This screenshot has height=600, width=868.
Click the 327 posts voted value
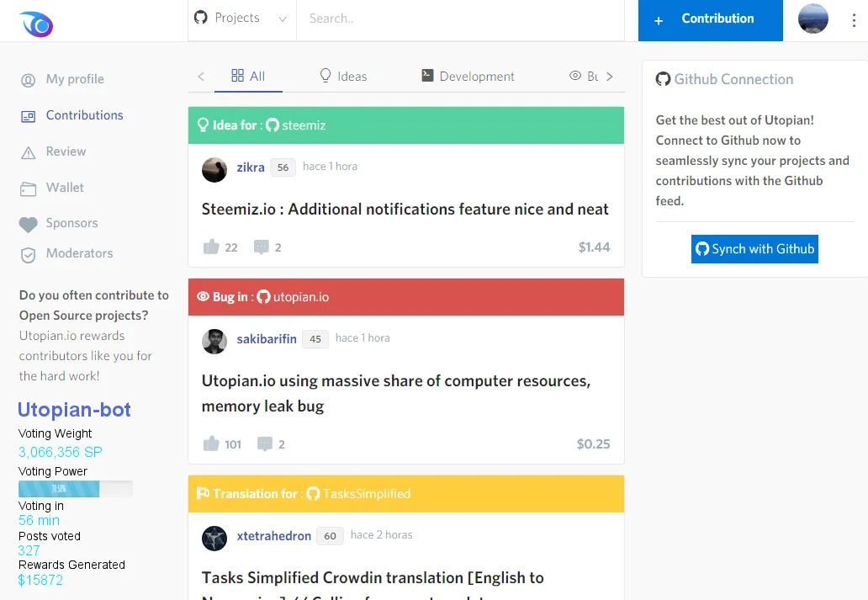tap(29, 550)
